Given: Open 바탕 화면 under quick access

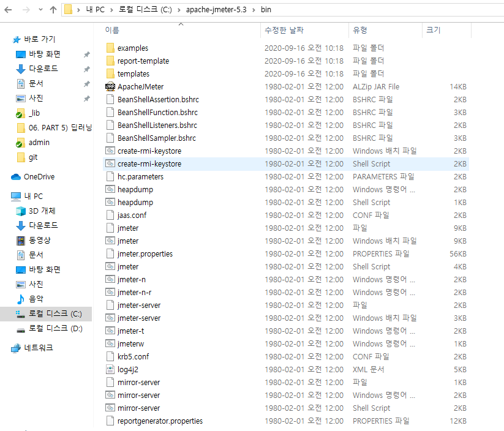Looking at the screenshot, I should click(38, 54).
